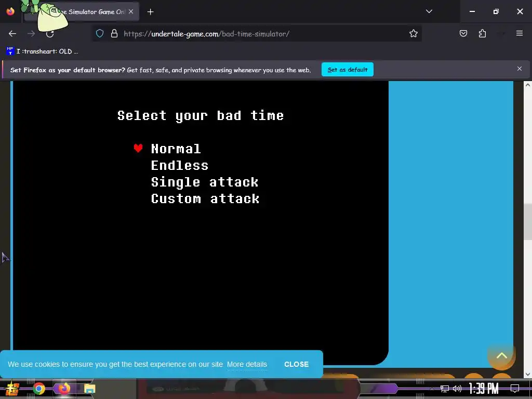
Task: Click the volume speaker tray icon
Action: click(457, 389)
